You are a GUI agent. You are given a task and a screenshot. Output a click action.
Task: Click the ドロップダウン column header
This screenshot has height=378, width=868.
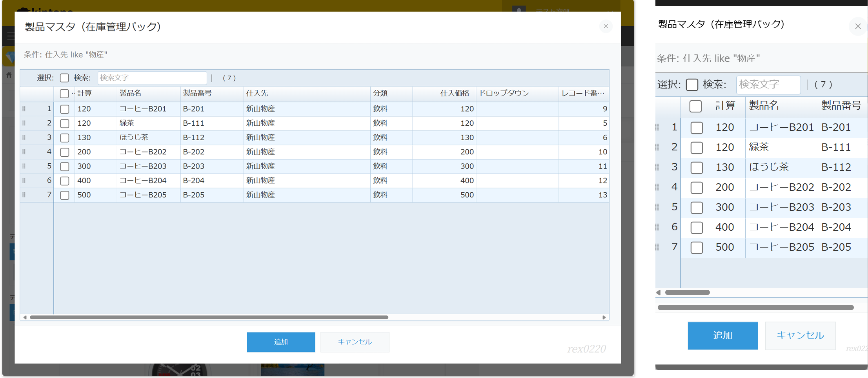504,93
